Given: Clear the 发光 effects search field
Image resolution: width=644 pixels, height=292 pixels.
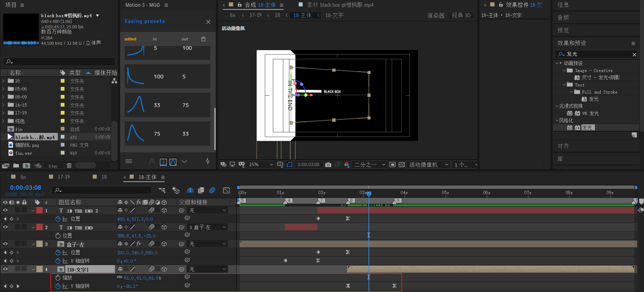Looking at the screenshot, I should (634, 54).
